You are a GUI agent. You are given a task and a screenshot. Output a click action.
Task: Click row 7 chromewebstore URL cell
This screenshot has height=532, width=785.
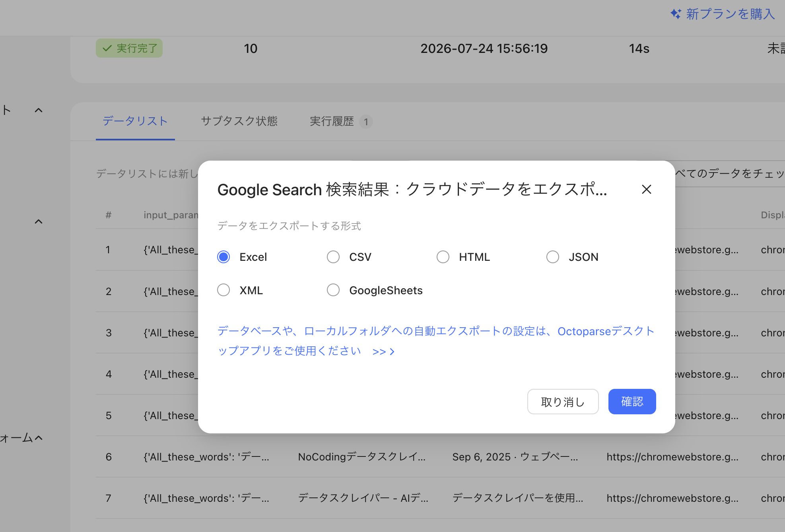pos(672,498)
